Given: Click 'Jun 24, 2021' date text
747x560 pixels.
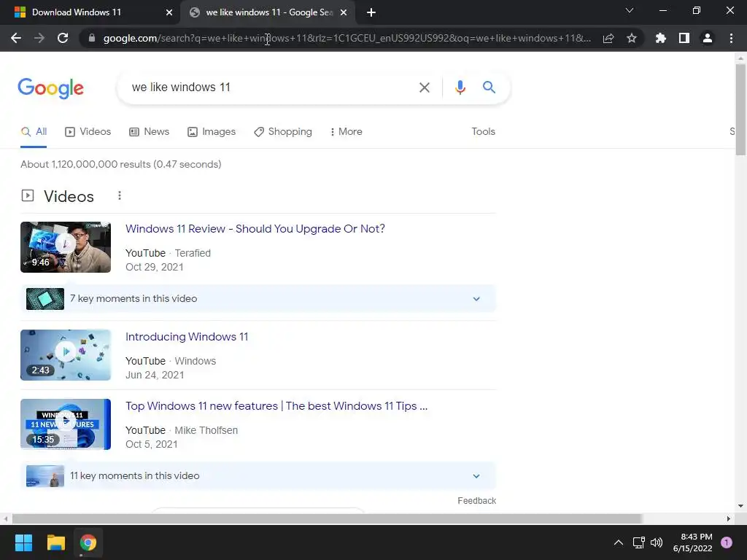Looking at the screenshot, I should coord(155,375).
